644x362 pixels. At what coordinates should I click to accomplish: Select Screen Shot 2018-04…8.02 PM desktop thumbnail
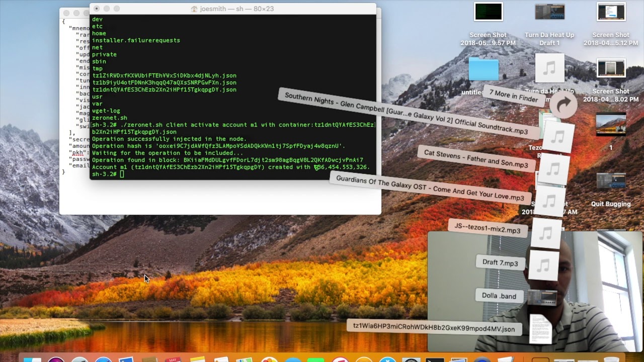[611, 68]
